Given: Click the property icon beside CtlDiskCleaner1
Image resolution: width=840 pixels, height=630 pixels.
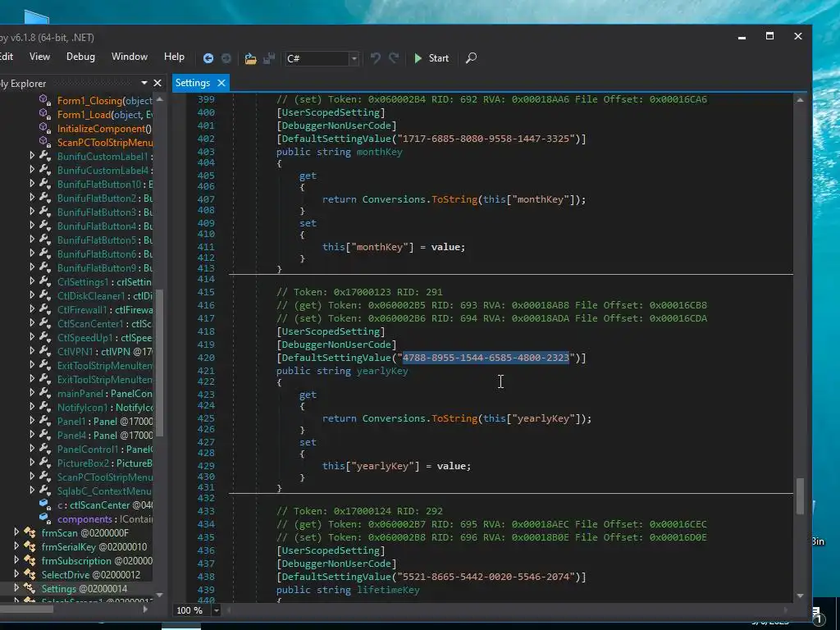Looking at the screenshot, I should (45, 295).
